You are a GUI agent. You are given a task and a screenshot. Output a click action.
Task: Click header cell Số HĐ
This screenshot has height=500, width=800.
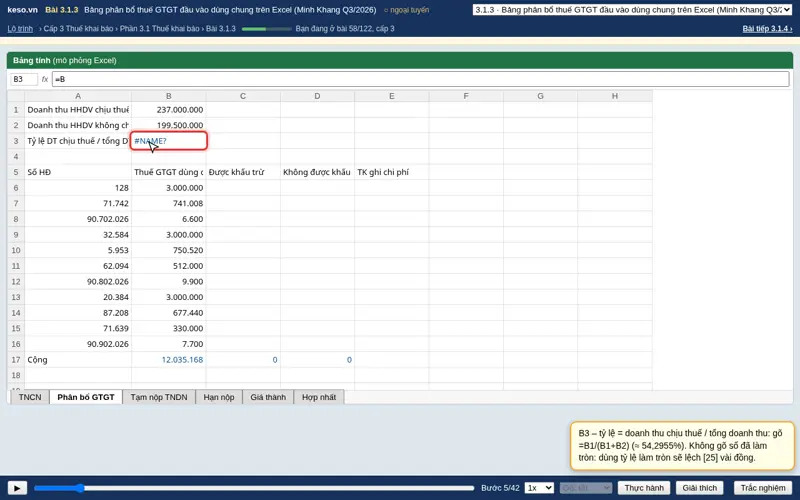[78, 172]
